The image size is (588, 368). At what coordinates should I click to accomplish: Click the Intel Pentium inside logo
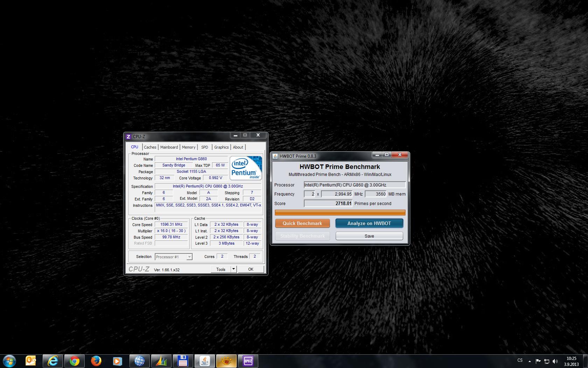pos(246,168)
